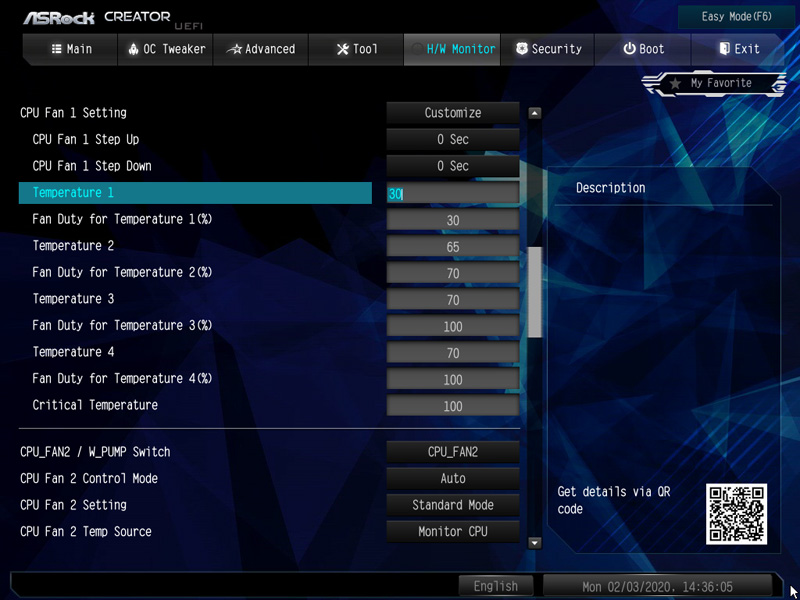
Task: Select CPU_FAN2 / W_PUMP Switch label
Action: [95, 452]
